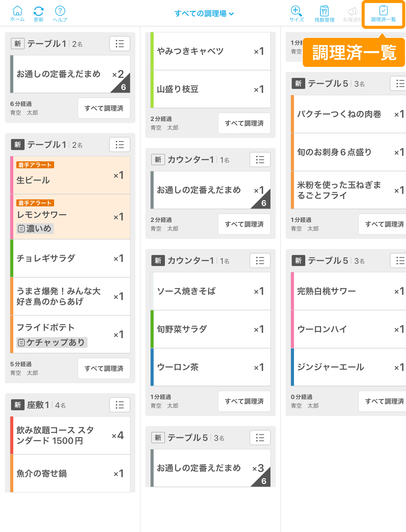
Task: Open すべての調理場 kitchen dropdown
Action: coord(204,14)
